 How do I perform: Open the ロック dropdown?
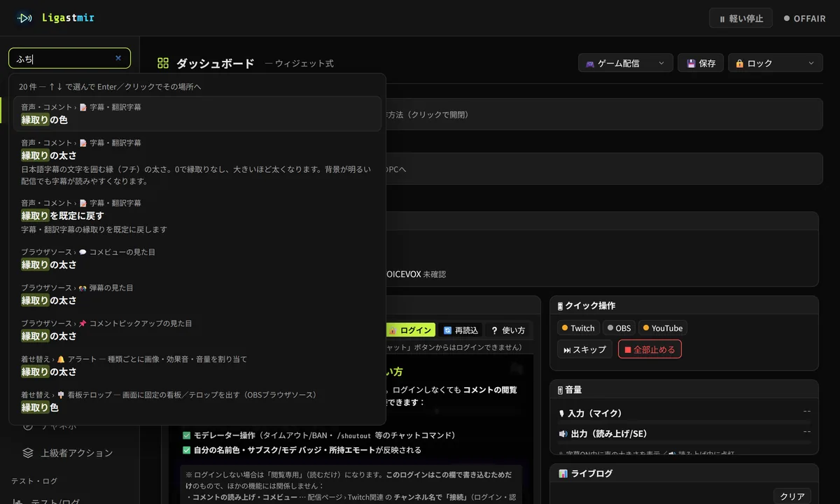point(776,63)
